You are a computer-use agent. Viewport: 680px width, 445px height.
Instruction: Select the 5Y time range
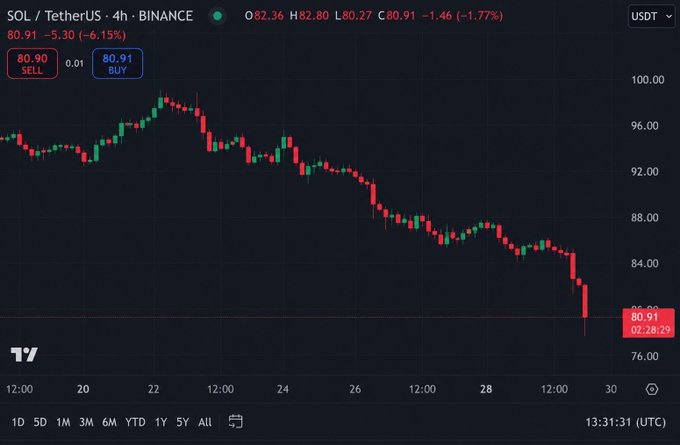pyautogui.click(x=183, y=422)
